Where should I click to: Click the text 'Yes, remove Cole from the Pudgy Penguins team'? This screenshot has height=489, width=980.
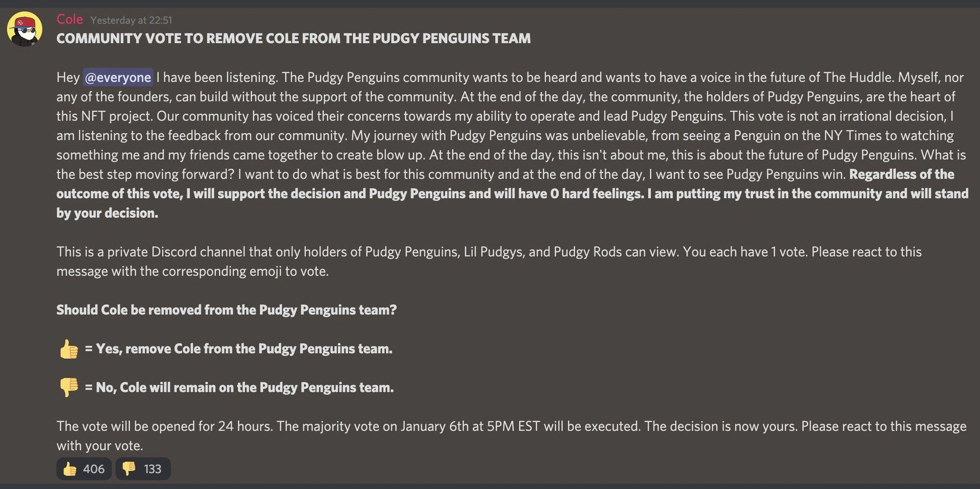click(x=244, y=349)
